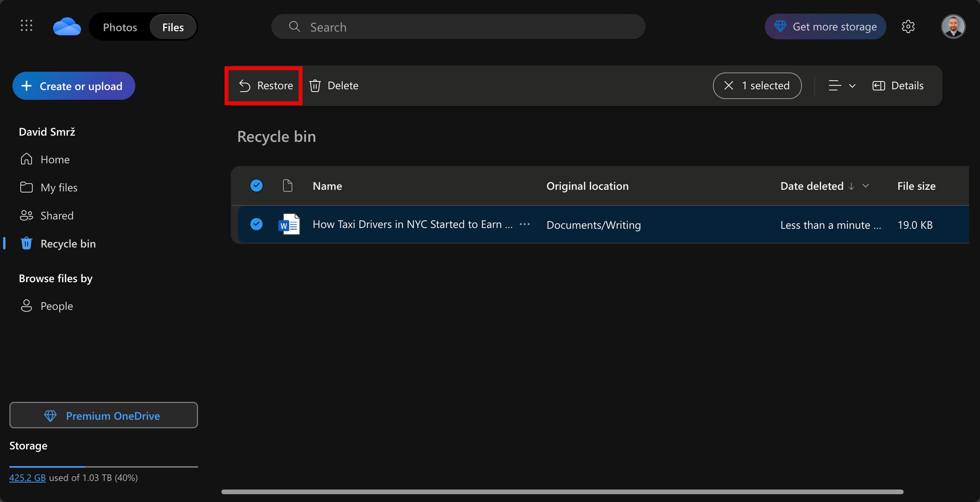980x502 pixels.
Task: Deselect the Taxi Drivers file checkbox
Action: coord(256,224)
